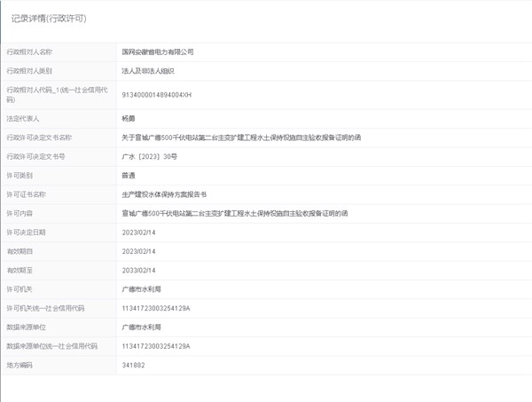Click the label '行政相对人名称'
This screenshot has width=532, height=402.
click(x=29, y=52)
